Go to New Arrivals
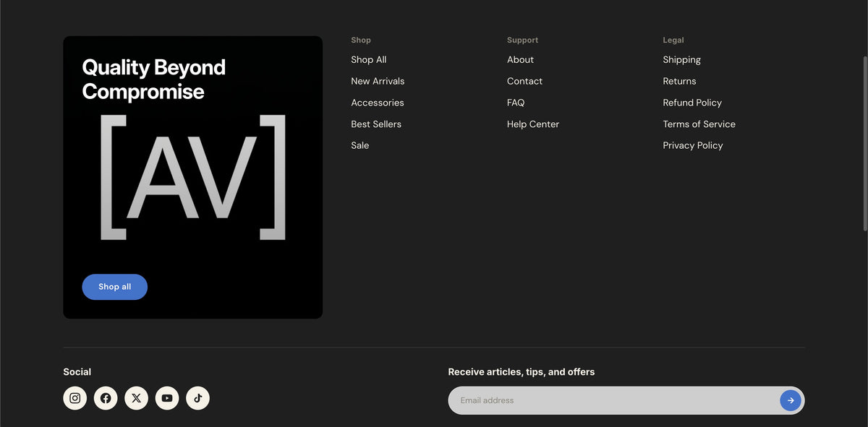The width and height of the screenshot is (868, 427). pyautogui.click(x=378, y=81)
